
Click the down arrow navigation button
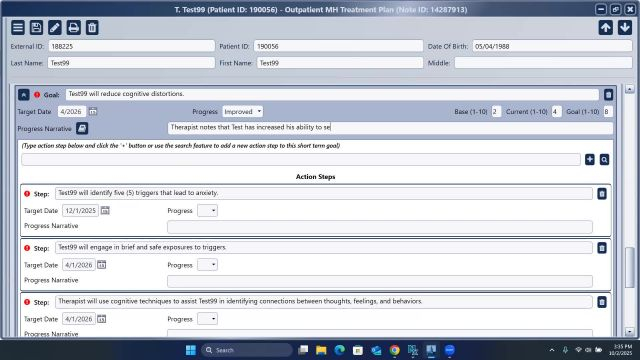pyautogui.click(x=624, y=27)
